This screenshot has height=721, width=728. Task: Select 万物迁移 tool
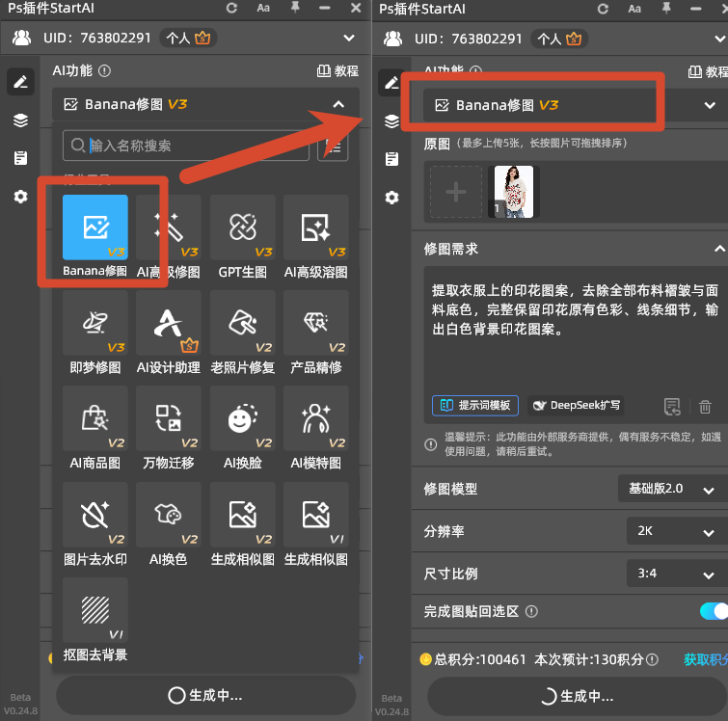coord(169,417)
